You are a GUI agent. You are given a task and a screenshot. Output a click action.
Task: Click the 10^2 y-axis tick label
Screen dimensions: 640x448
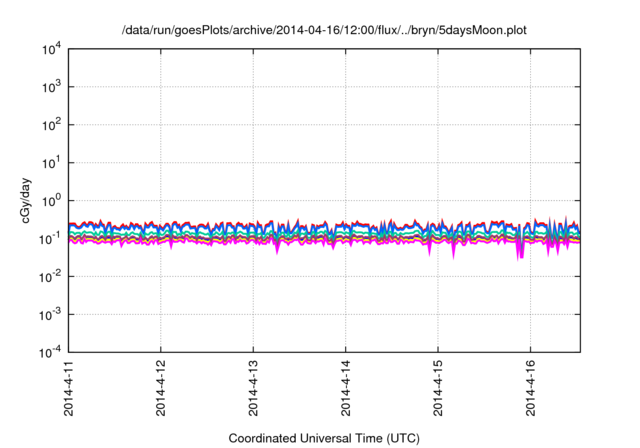coord(49,126)
